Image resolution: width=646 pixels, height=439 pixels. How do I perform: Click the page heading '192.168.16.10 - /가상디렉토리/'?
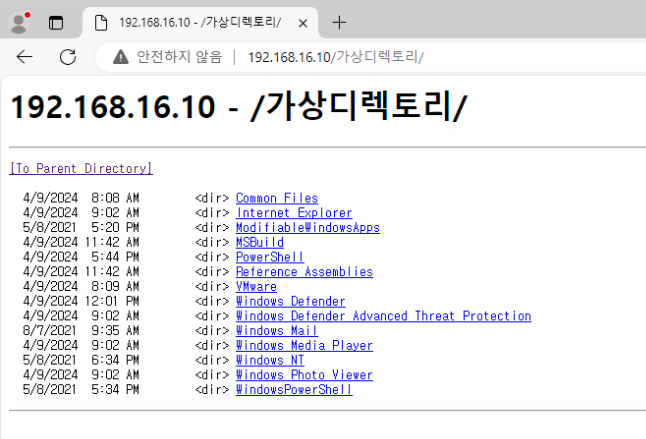pyautogui.click(x=239, y=106)
